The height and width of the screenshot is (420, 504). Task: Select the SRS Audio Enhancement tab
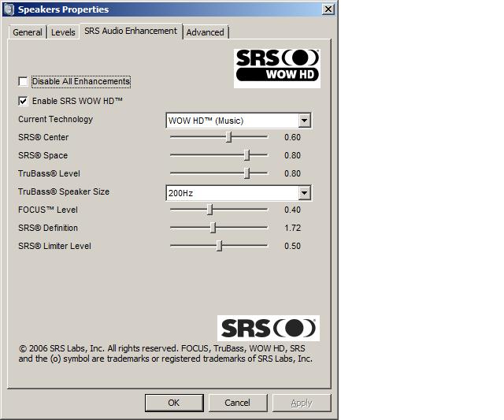[131, 31]
